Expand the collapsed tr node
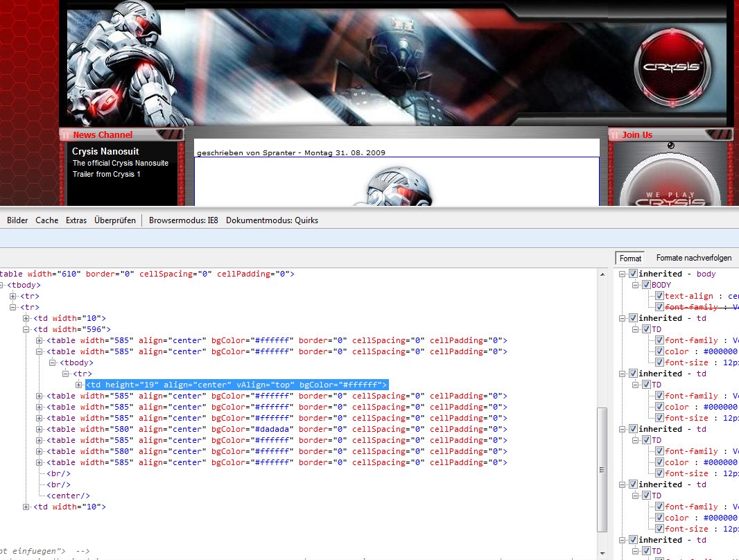739x560 pixels. [x=12, y=296]
